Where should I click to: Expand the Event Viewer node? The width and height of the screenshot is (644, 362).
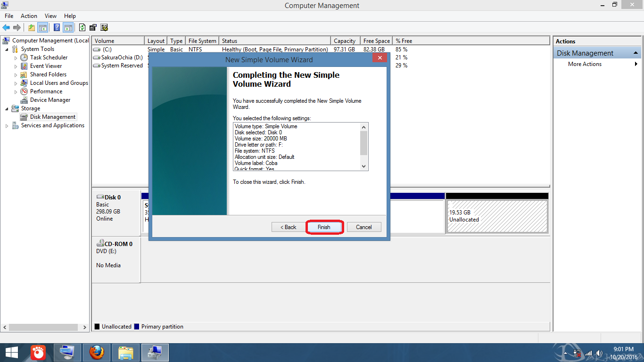[16, 66]
